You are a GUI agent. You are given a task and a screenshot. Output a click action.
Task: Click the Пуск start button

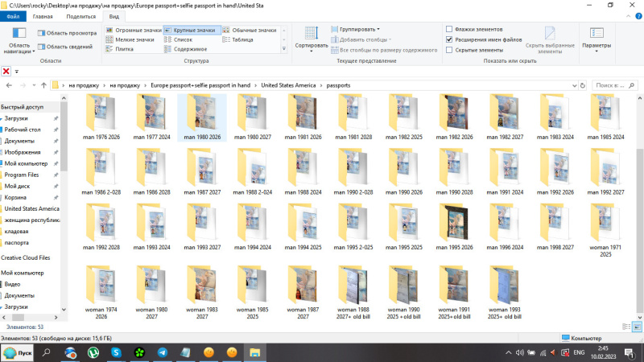19,352
